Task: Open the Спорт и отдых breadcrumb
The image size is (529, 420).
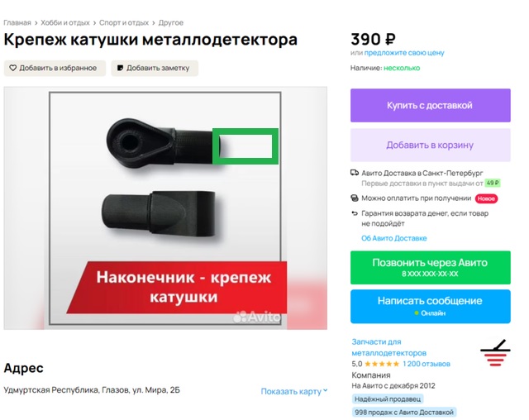Action: pyautogui.click(x=124, y=22)
